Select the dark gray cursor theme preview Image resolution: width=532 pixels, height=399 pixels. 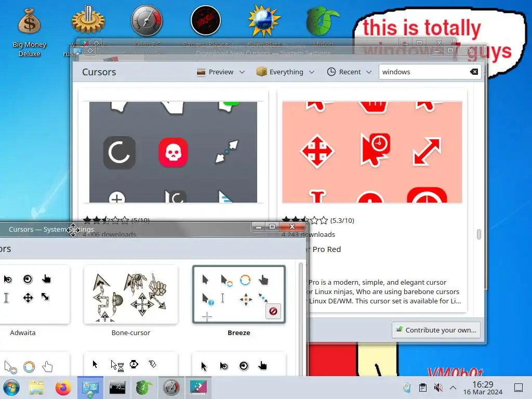pos(173,152)
